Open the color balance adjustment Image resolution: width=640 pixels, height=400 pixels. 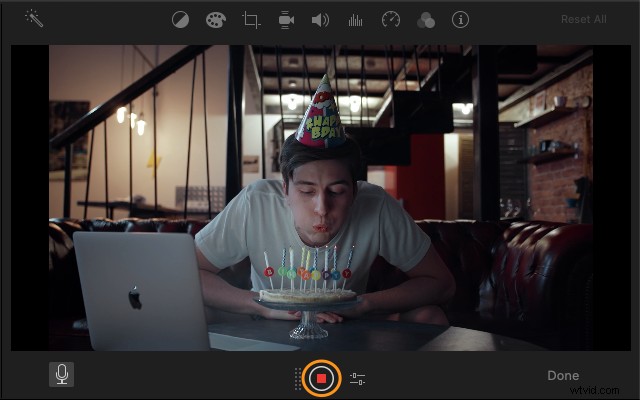click(x=180, y=20)
